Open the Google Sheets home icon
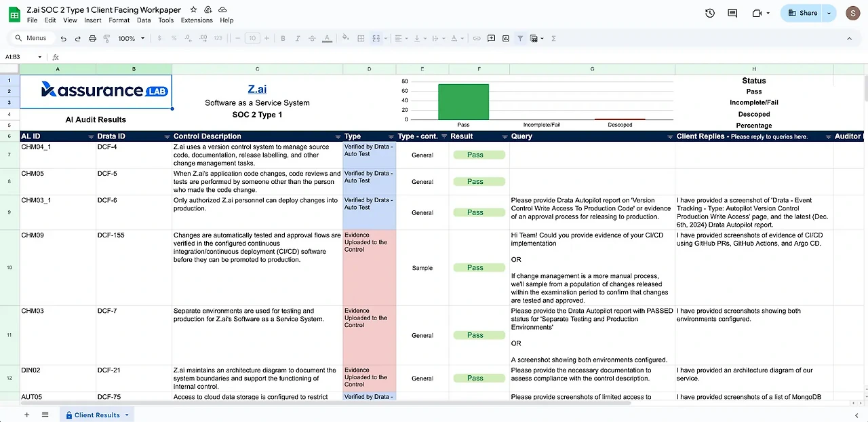Screen dimensions: 868x422 [14, 14]
